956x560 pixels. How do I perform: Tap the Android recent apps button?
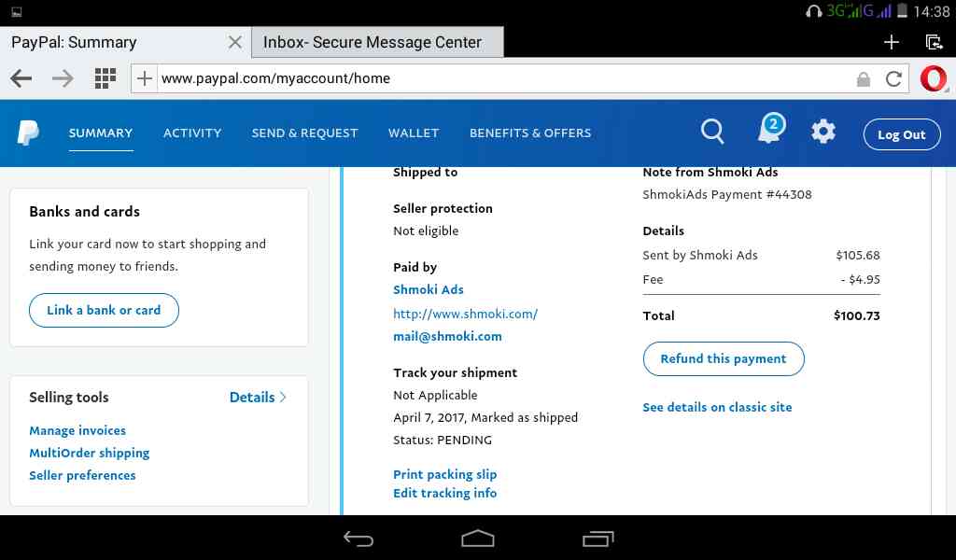[x=598, y=539]
